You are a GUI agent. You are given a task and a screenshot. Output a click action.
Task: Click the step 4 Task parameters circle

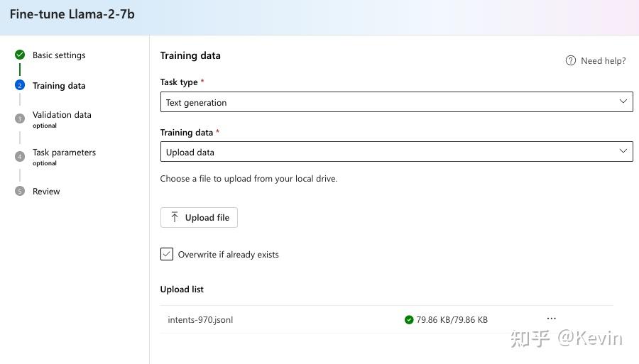(20, 156)
